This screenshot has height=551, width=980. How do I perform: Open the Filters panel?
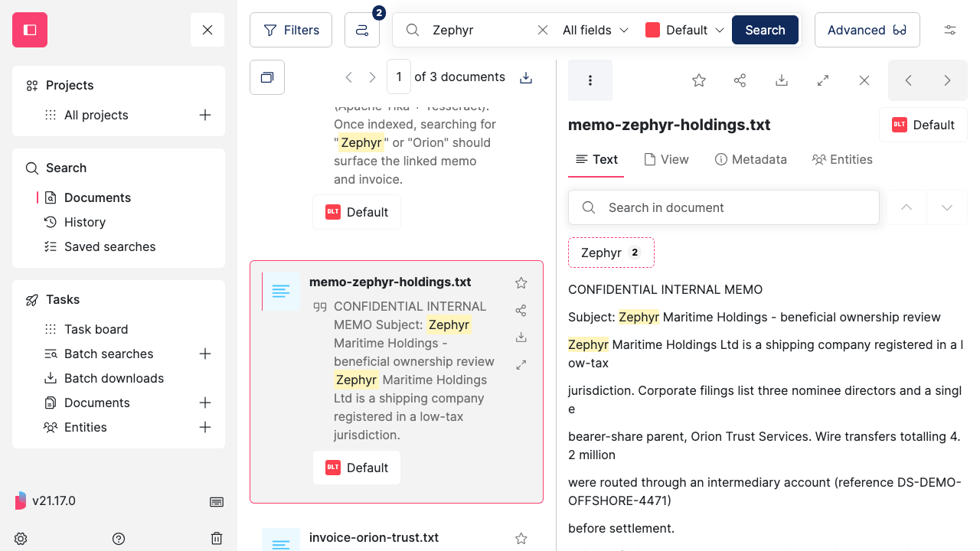(291, 30)
